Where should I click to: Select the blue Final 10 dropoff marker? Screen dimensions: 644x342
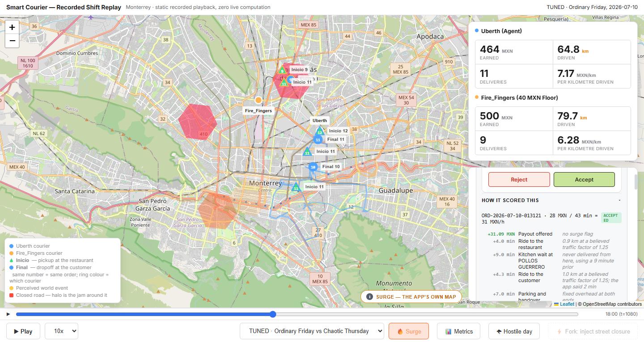313,167
